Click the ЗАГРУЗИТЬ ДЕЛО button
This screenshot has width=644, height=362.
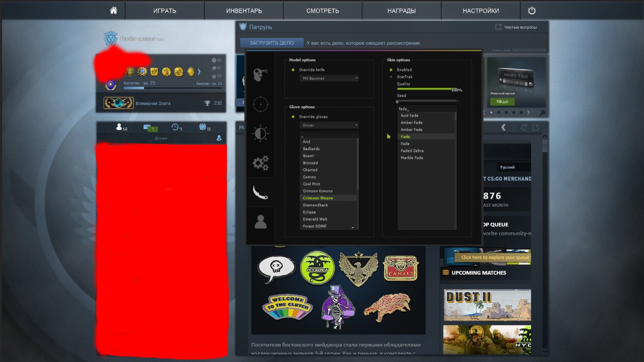pos(272,43)
